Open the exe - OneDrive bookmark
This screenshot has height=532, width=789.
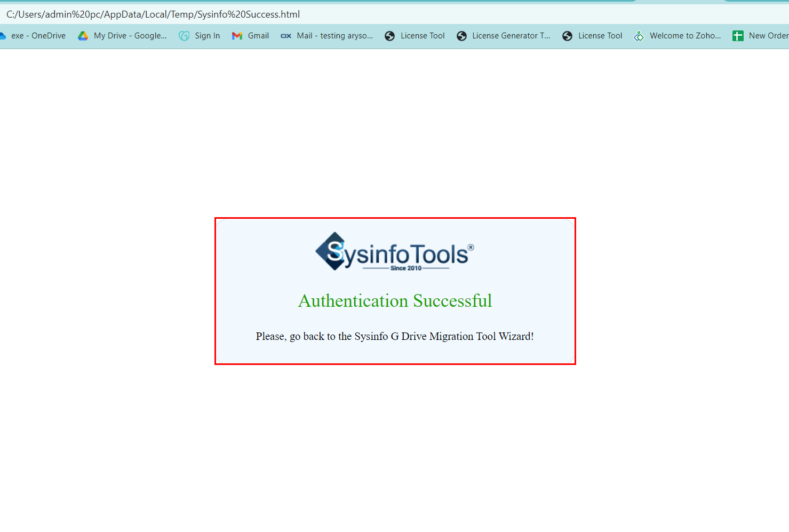[x=33, y=36]
